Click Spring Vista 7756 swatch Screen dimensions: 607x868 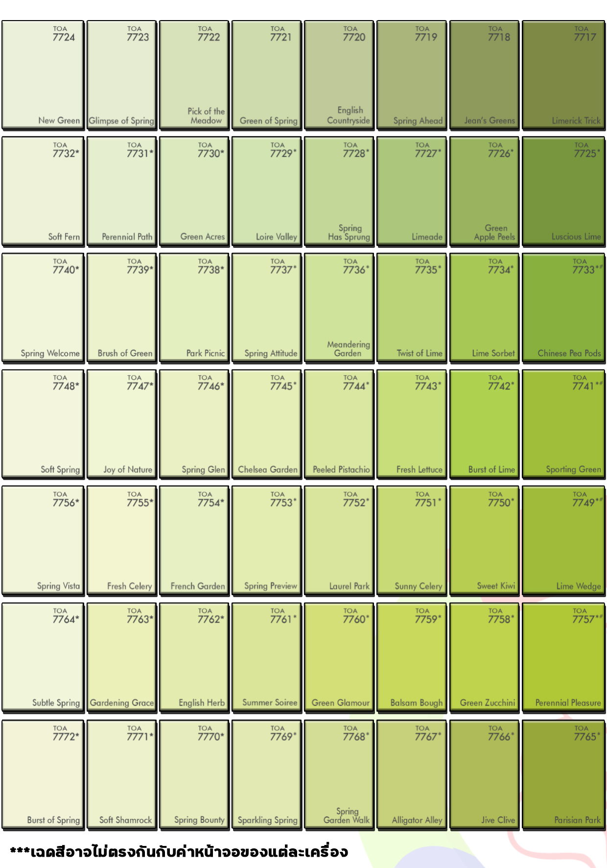43,541
